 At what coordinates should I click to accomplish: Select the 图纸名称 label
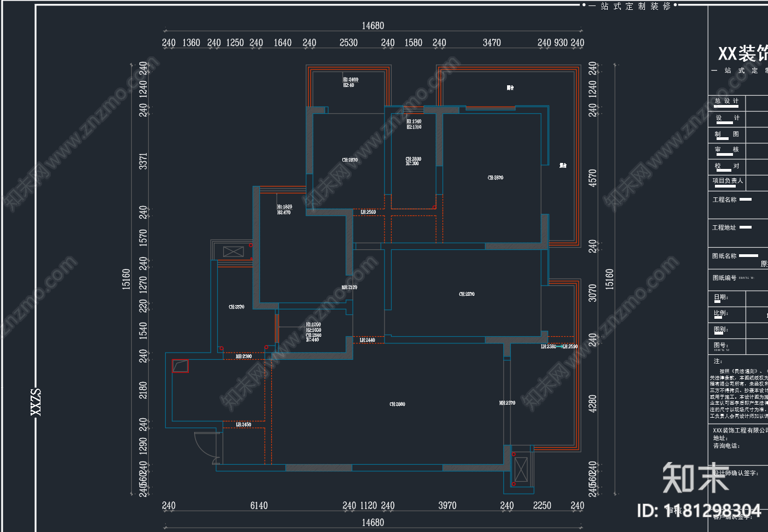click(x=724, y=256)
